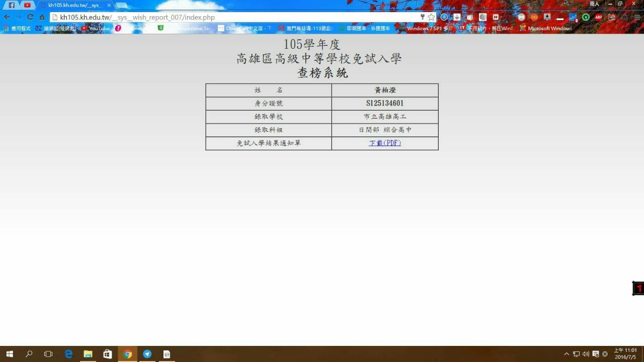This screenshot has height=362, width=644.
Task: Close the kh105.kh.edu.tw tab
Action: 109,5
